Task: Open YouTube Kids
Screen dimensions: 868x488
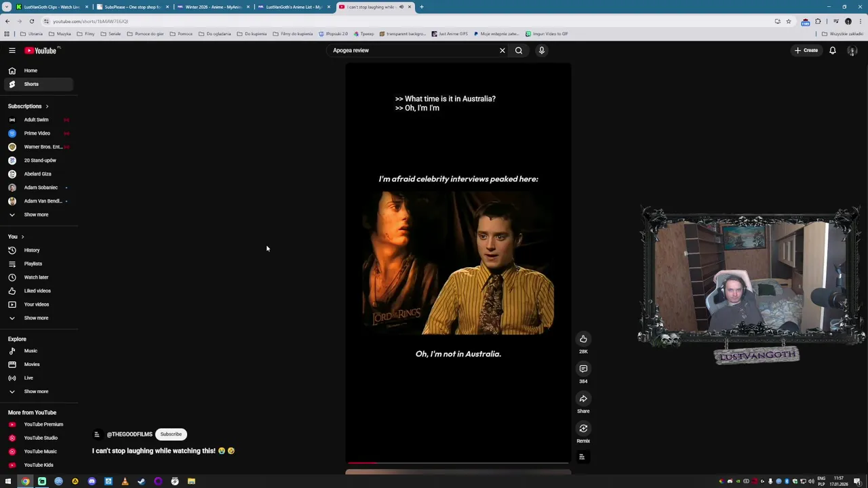Action: pyautogui.click(x=37, y=465)
